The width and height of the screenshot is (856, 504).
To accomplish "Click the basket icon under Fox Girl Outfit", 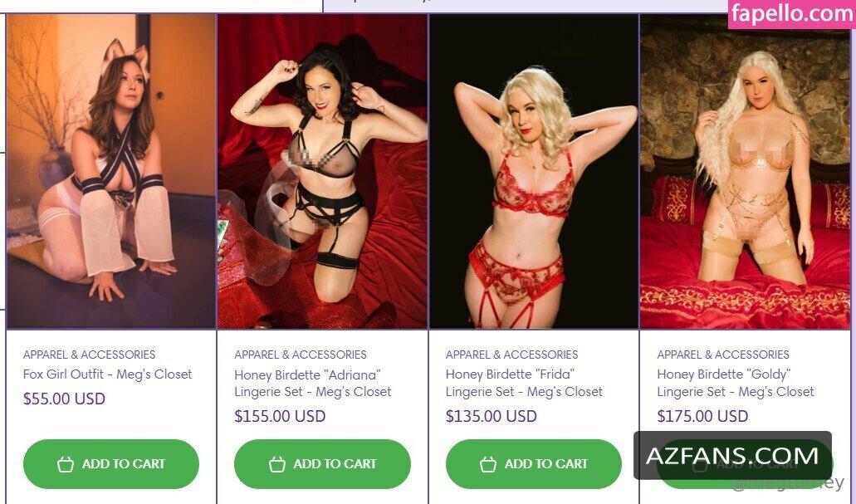I will [x=66, y=463].
